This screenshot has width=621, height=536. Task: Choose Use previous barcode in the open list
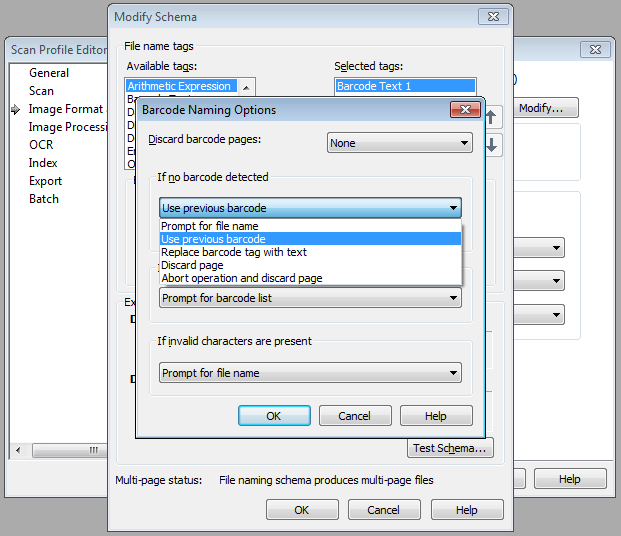click(x=310, y=239)
